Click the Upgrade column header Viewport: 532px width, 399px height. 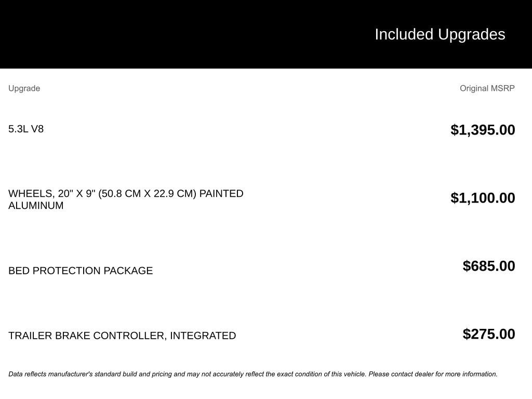24,88
